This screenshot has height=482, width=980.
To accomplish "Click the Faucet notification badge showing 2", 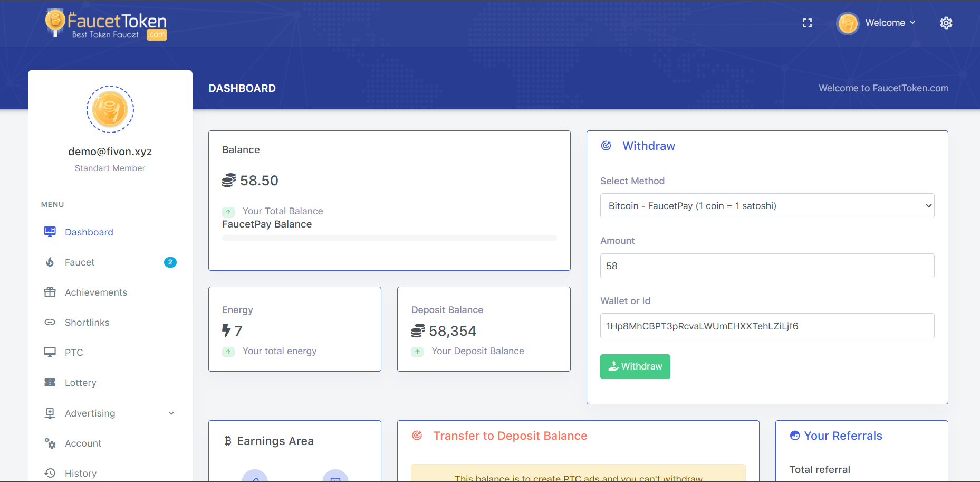I will (170, 262).
